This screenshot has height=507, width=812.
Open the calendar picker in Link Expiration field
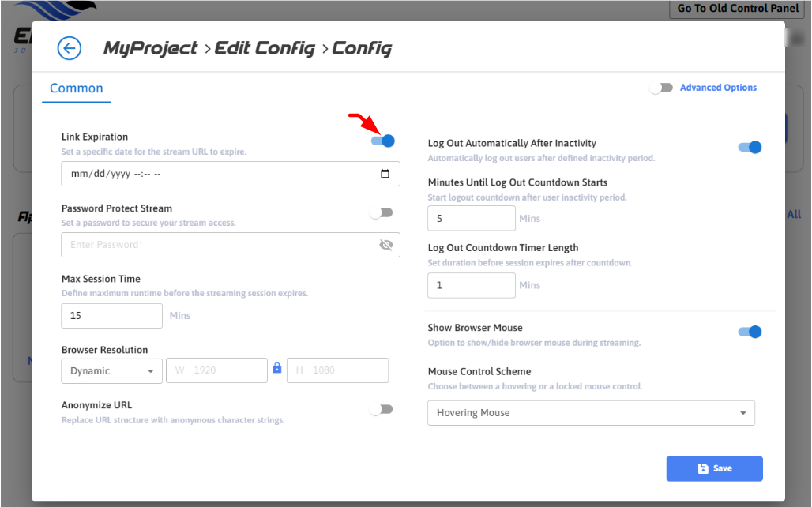pos(385,174)
